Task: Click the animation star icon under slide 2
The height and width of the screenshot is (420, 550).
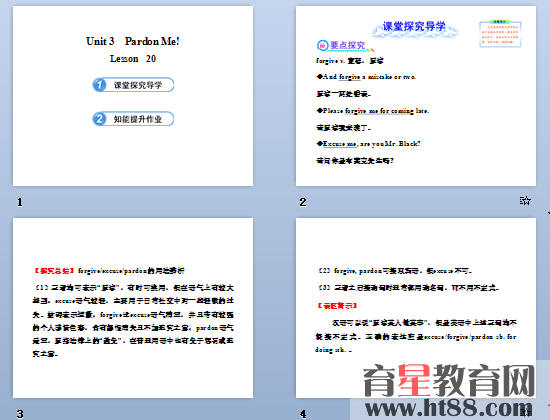Action: coord(525,201)
